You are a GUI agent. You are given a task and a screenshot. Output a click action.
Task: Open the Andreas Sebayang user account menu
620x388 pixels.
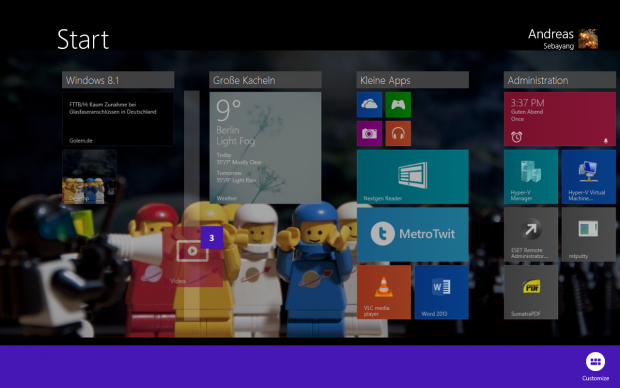click(x=563, y=39)
